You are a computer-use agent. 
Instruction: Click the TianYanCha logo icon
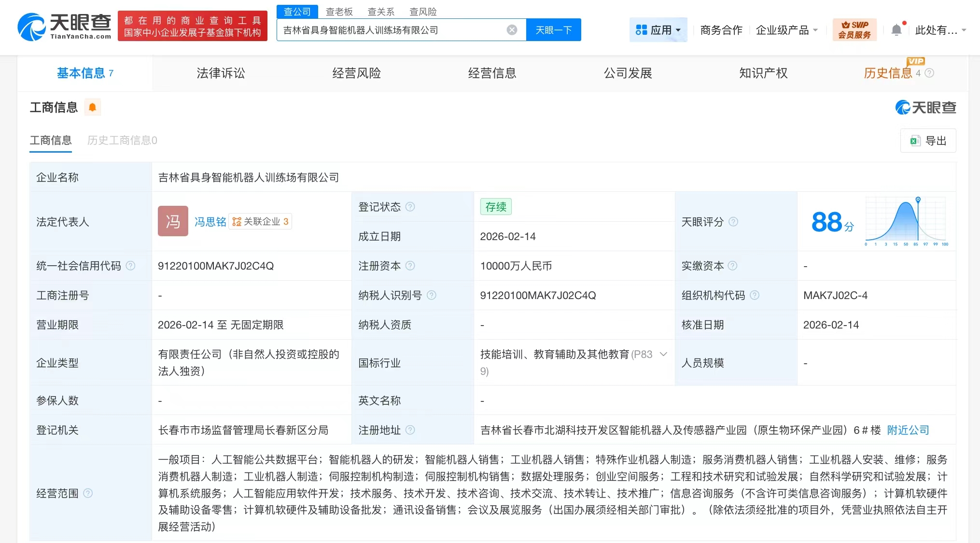click(32, 27)
